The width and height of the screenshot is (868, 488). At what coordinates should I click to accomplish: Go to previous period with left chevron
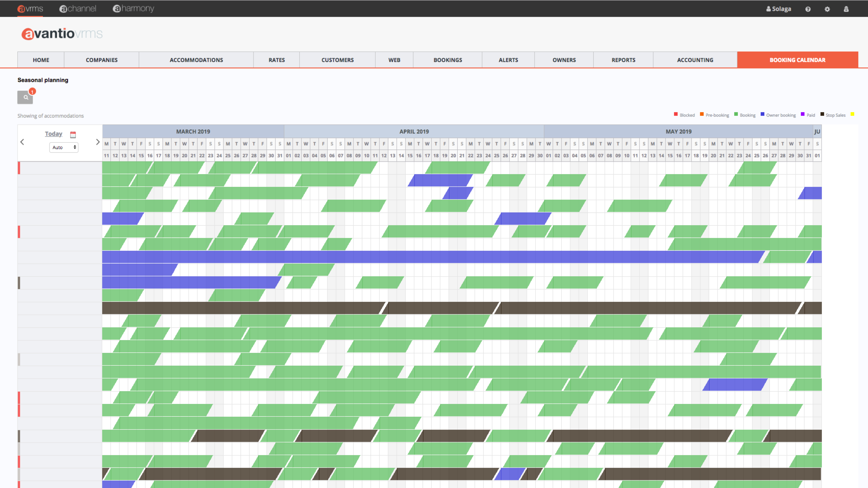[22, 142]
